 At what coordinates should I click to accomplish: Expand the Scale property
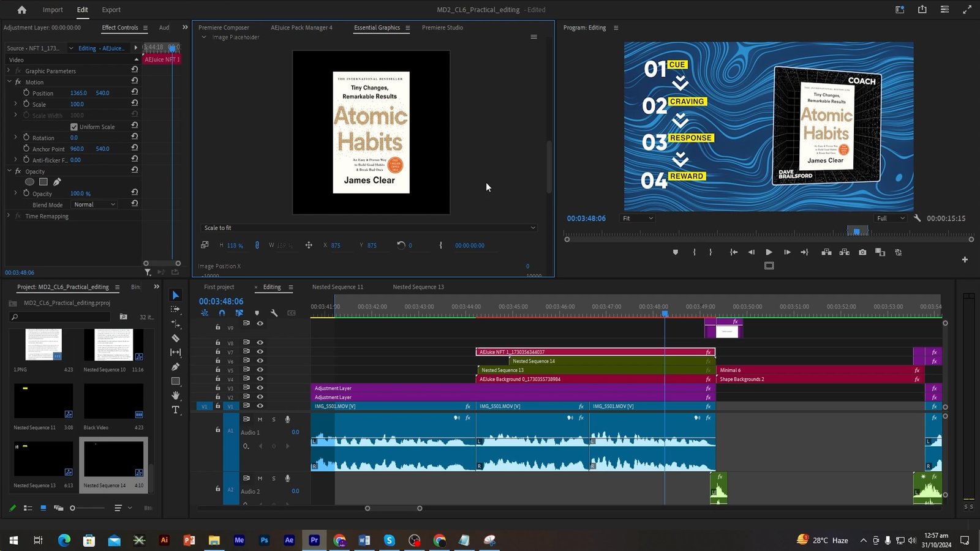click(x=15, y=104)
